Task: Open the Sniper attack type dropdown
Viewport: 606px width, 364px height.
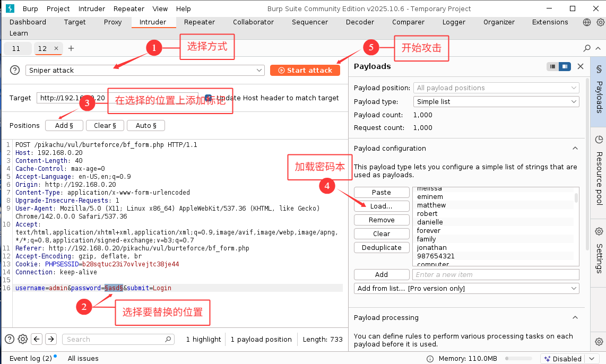Action: pos(145,71)
